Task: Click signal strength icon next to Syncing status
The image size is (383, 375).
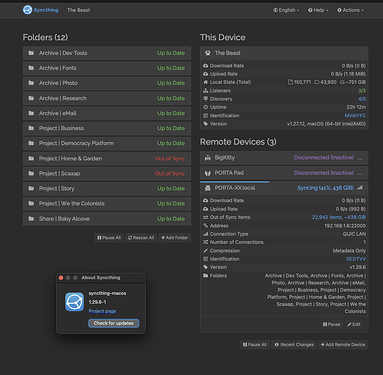Action: point(360,188)
